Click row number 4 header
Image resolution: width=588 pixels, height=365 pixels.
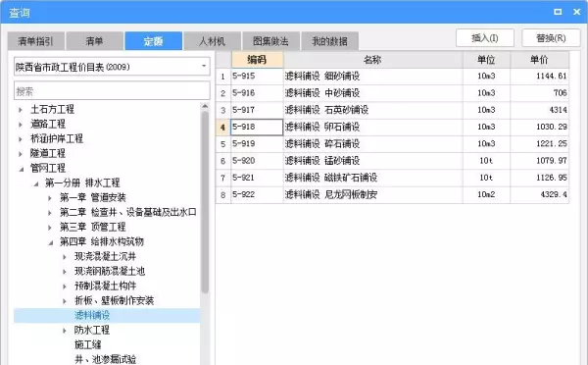tap(223, 127)
